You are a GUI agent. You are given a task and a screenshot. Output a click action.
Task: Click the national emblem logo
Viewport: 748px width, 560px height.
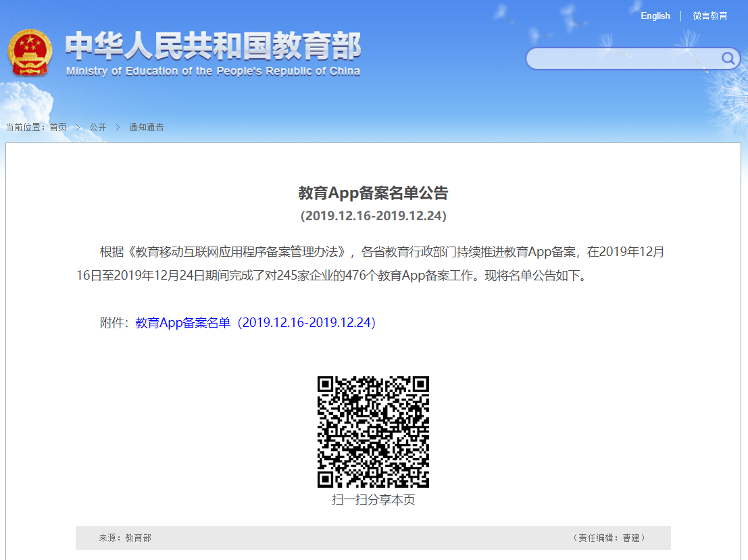pyautogui.click(x=30, y=53)
